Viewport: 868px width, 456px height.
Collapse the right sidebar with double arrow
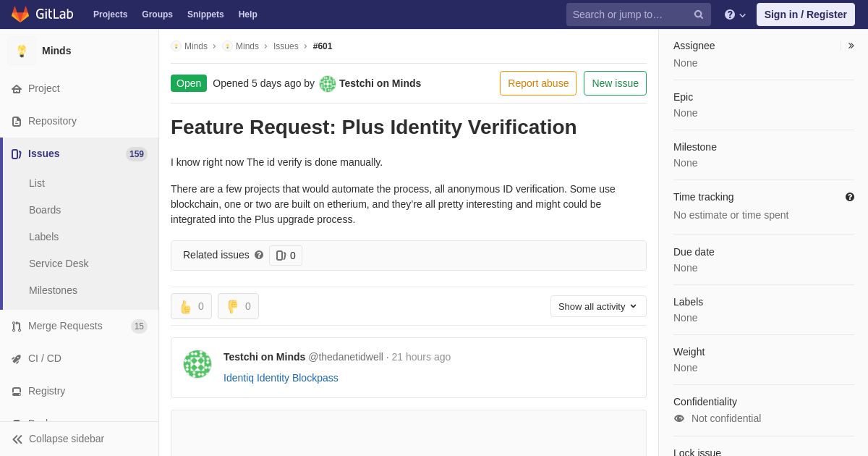point(851,46)
